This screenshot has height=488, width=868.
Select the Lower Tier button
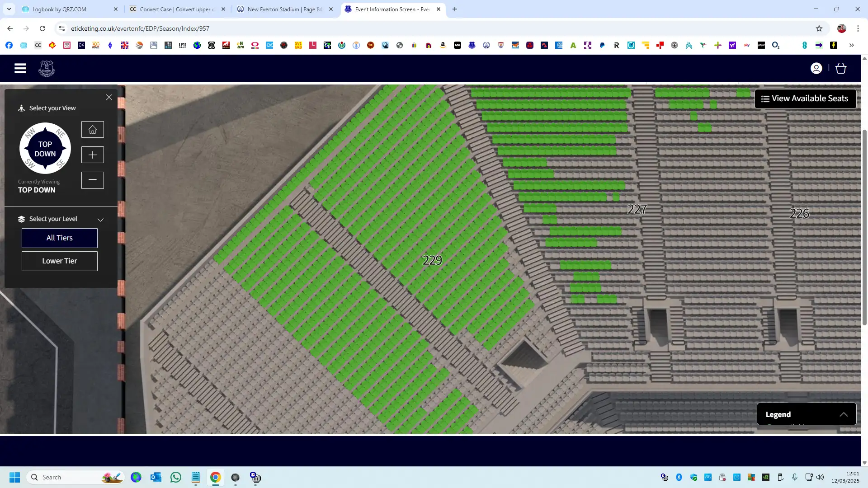pos(60,261)
